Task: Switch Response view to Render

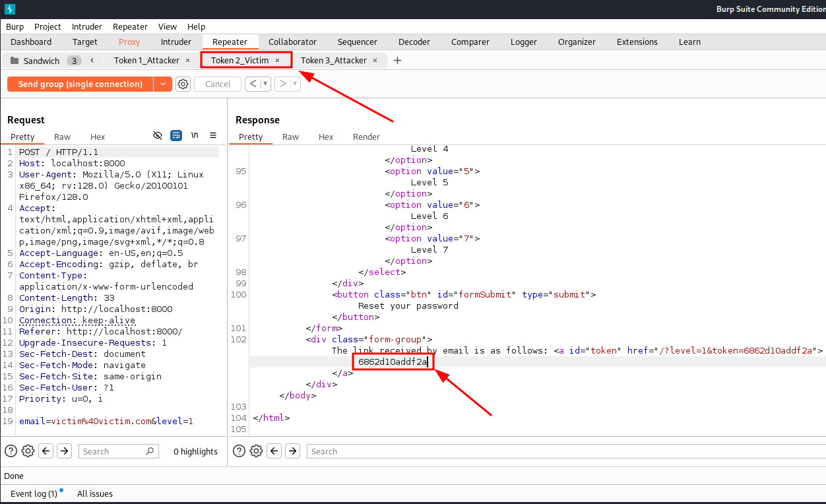Action: pos(366,137)
